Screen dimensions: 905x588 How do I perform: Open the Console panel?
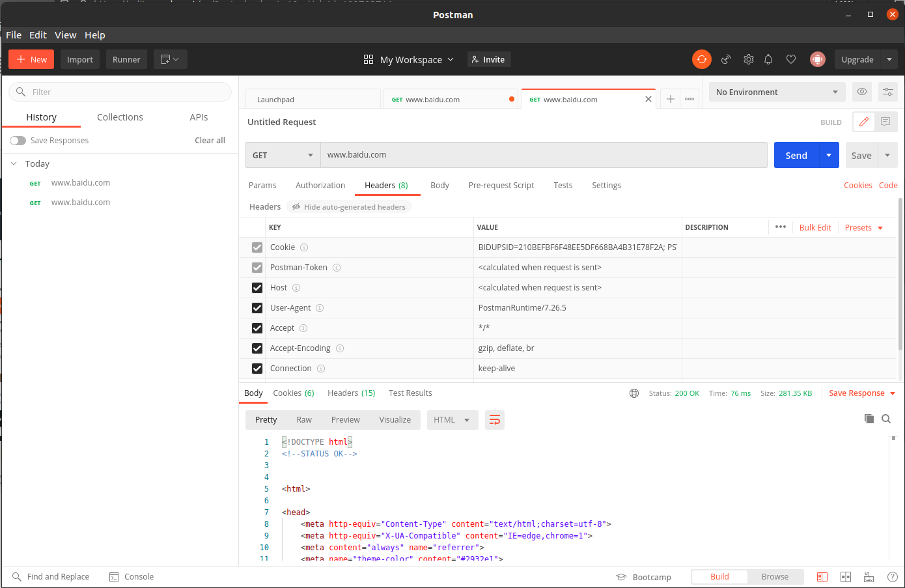132,577
